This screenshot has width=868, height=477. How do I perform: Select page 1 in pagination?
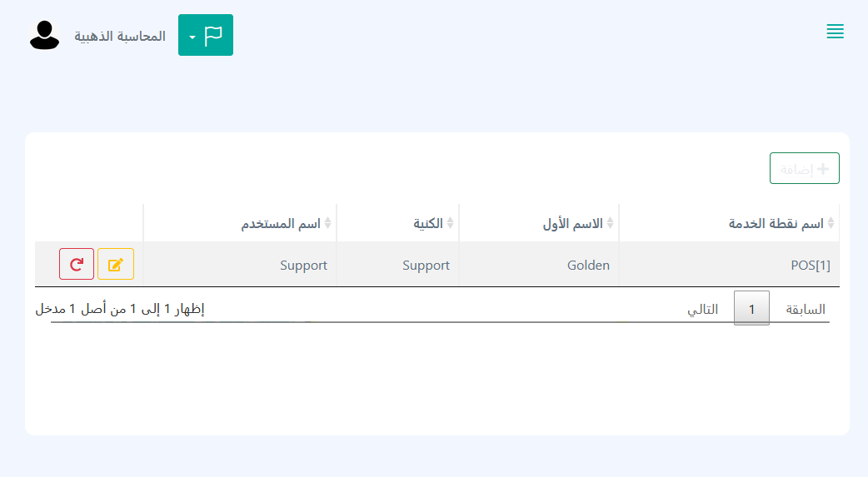click(x=751, y=309)
